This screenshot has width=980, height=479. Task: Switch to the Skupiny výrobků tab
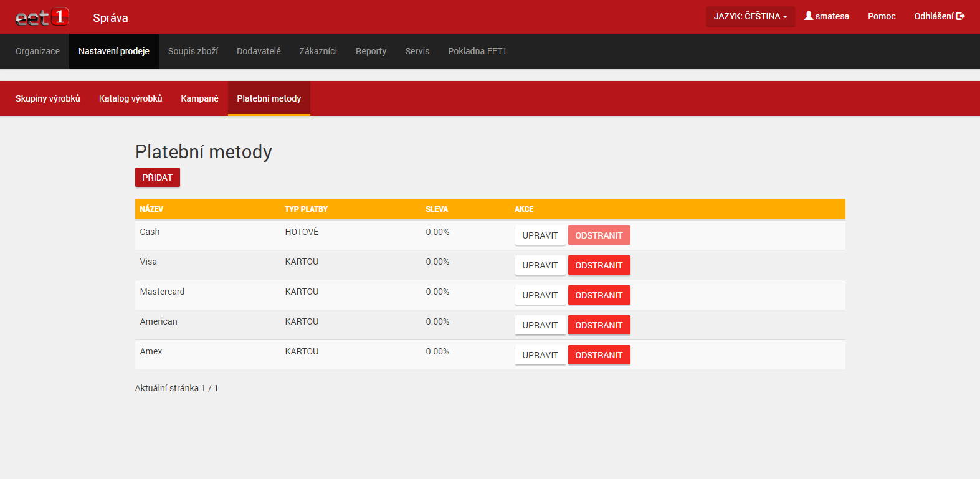48,98
